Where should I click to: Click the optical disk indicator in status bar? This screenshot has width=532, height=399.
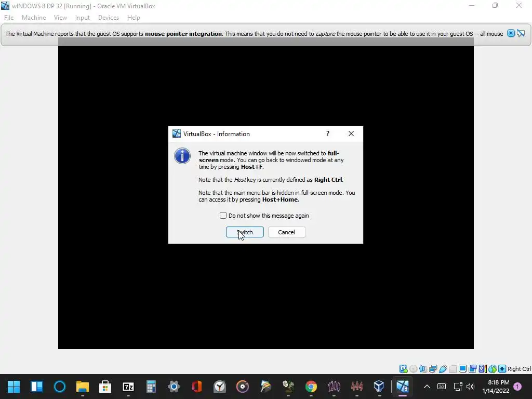413,369
